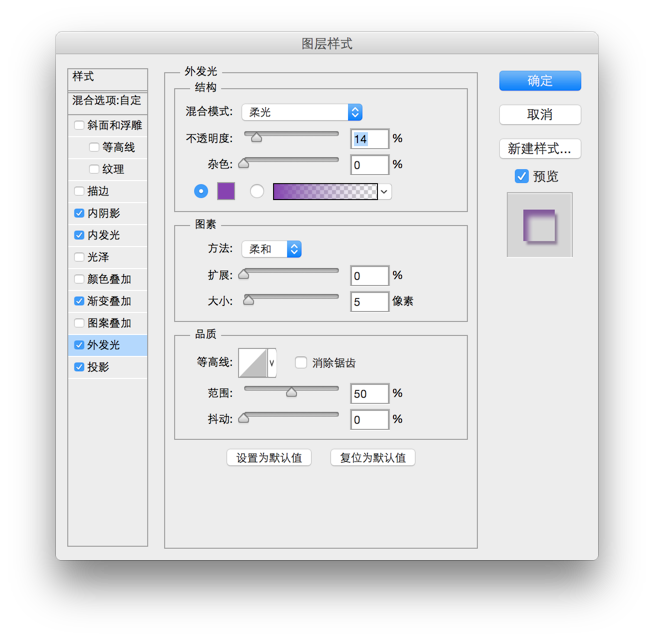Select the solid color radio button
This screenshot has width=654, height=640.
(201, 191)
